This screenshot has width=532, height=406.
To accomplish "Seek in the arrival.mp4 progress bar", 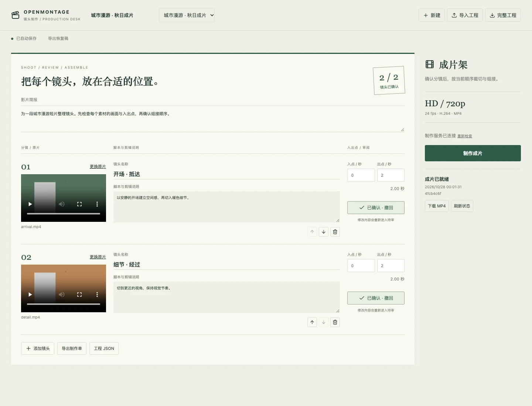I will point(64,214).
